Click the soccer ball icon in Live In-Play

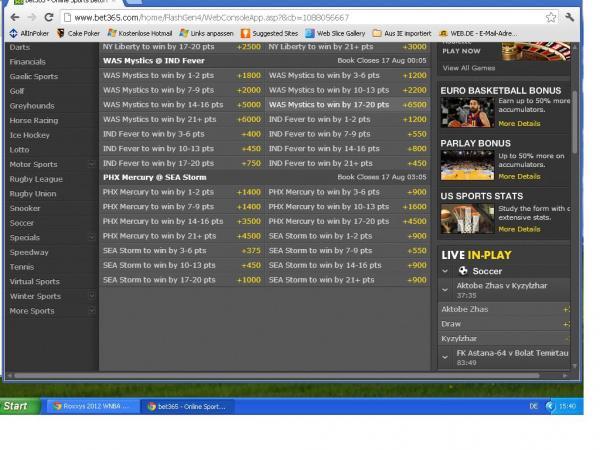(x=462, y=271)
